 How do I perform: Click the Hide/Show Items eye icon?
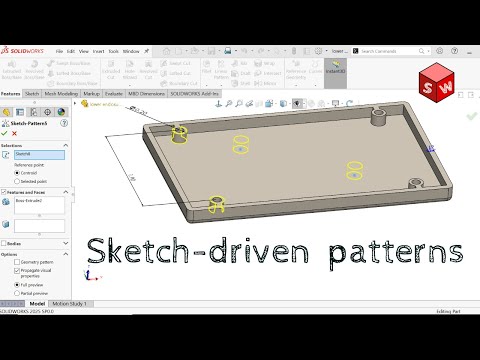coord(297,104)
